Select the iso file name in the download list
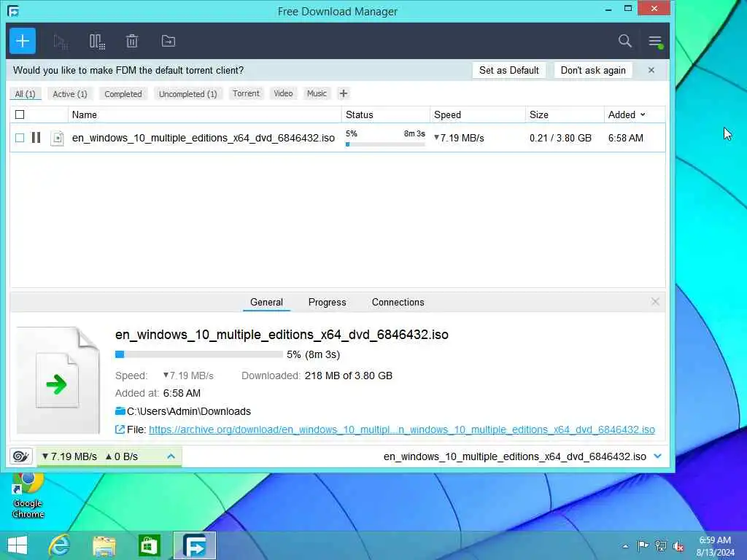The width and height of the screenshot is (747, 560). pos(204,138)
